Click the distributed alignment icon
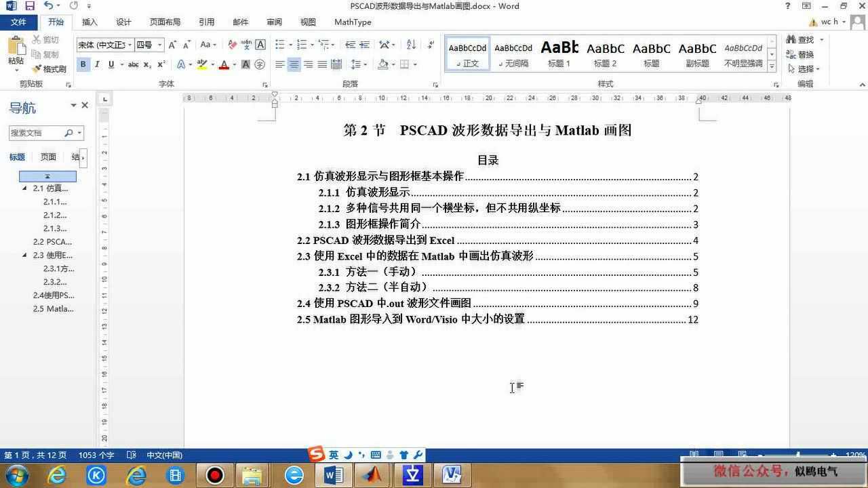The width and height of the screenshot is (868, 488). (x=336, y=64)
